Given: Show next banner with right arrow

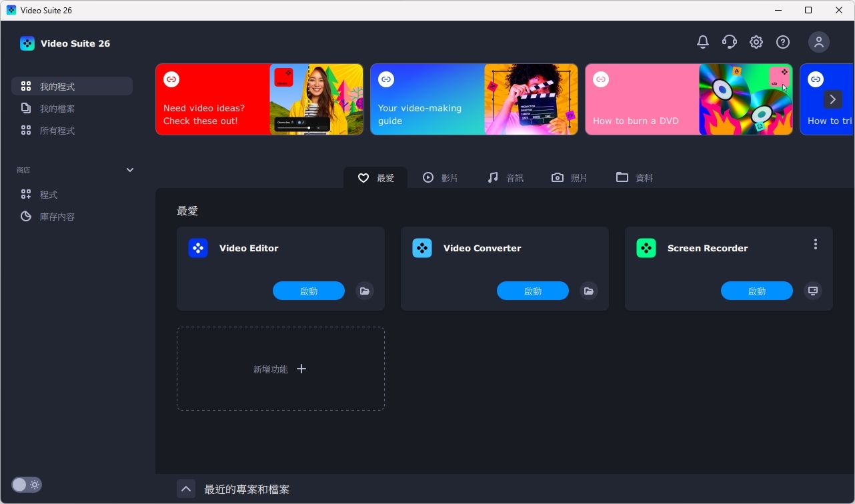Looking at the screenshot, I should [832, 99].
